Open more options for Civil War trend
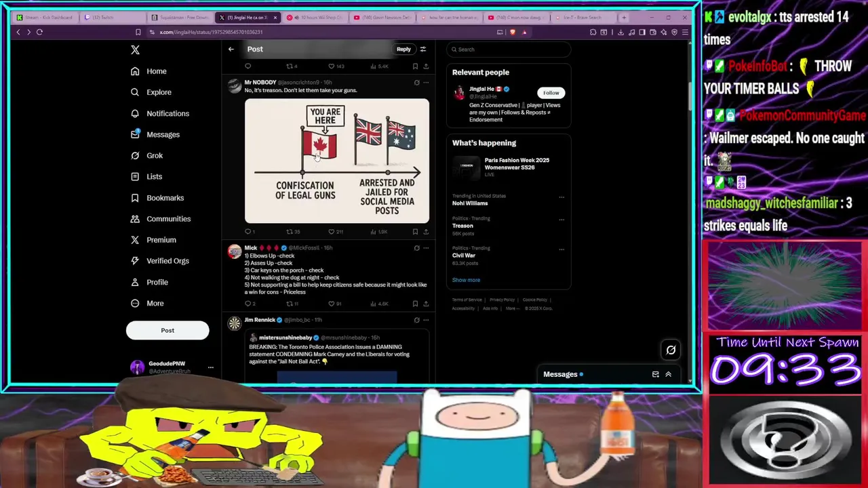 [x=561, y=249]
